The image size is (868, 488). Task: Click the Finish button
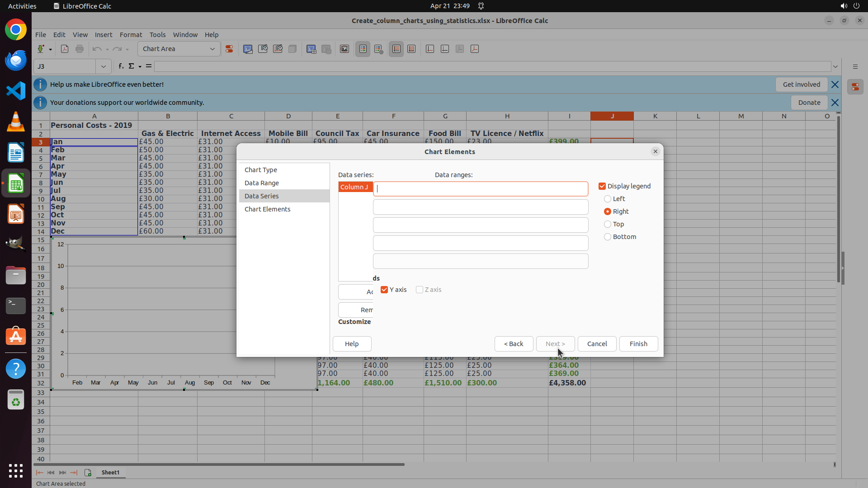point(638,344)
